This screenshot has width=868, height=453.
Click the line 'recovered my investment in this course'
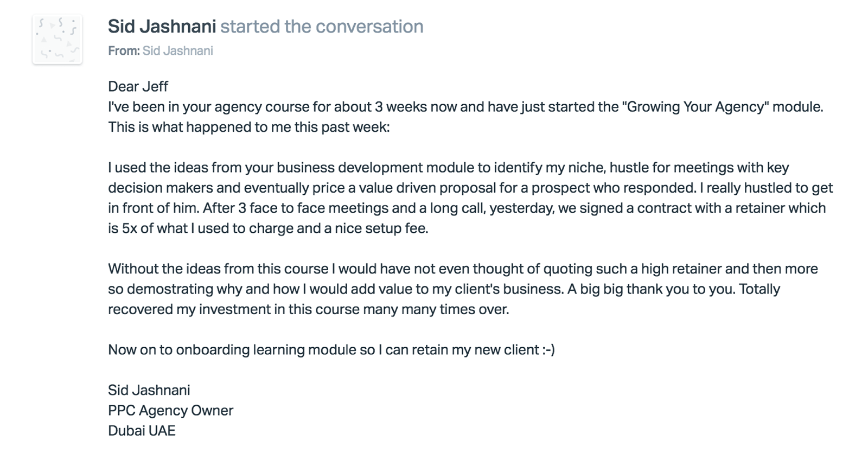coord(308,310)
